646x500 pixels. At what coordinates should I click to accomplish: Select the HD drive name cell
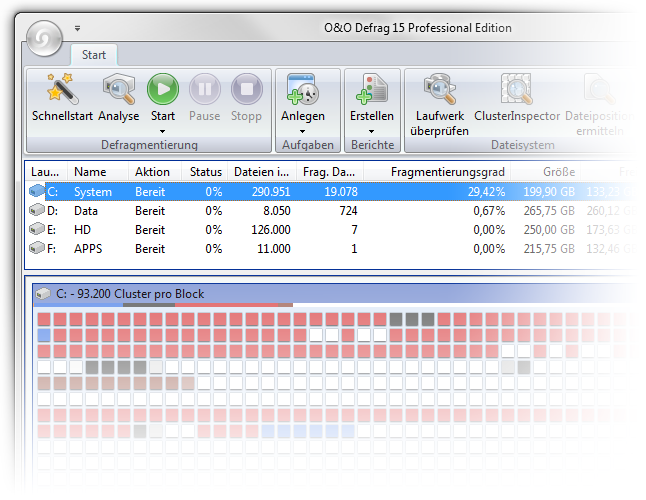tap(82, 230)
